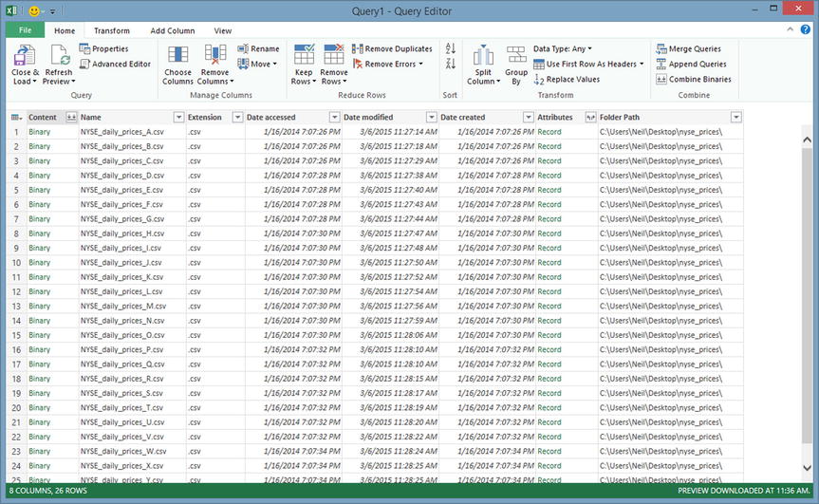Select the Content column header
Viewport: 819px width, 504px height.
[45, 117]
